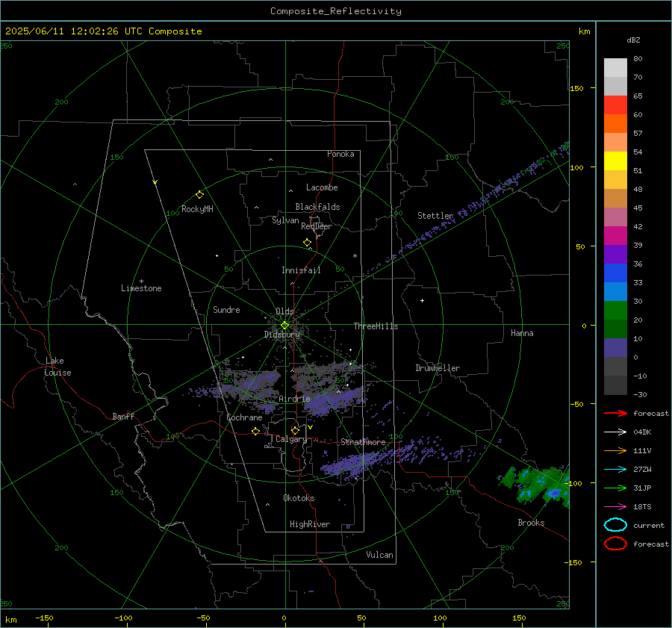This screenshot has height=628, width=672.
Task: Click the yellow diamond marker above Calgary label
Action: 295,430
